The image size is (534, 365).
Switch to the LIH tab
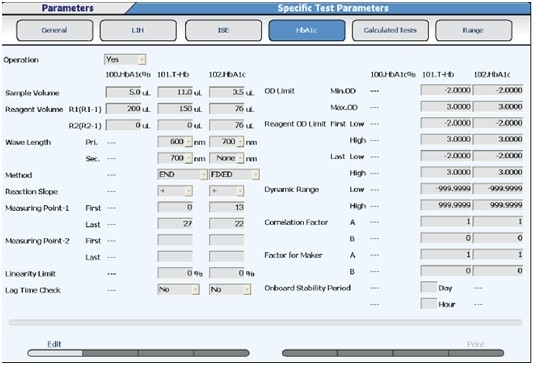coord(138,30)
